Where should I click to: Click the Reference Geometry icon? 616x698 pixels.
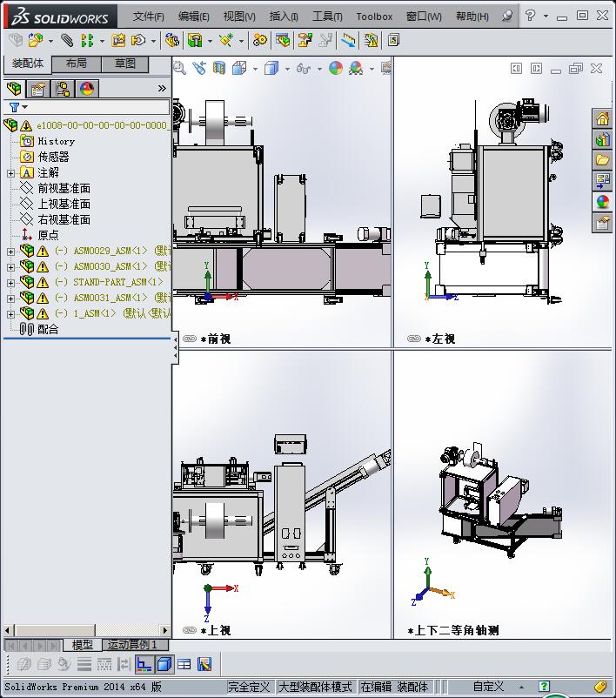coord(226,41)
